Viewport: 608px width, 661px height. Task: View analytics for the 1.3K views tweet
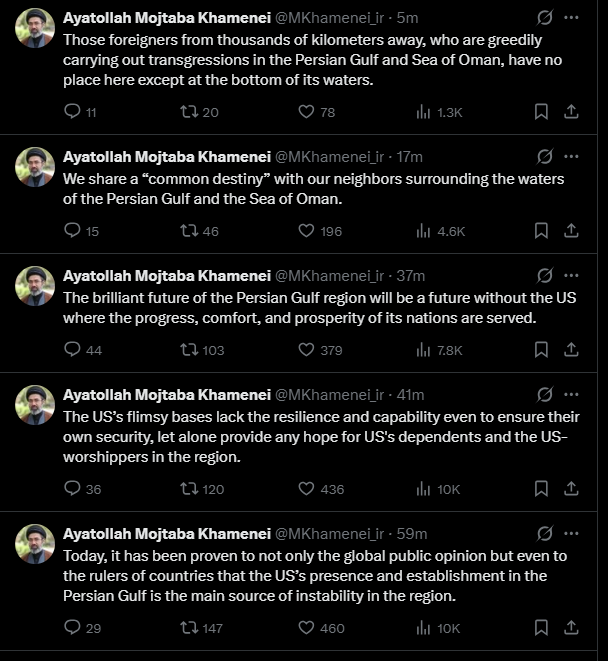[423, 112]
